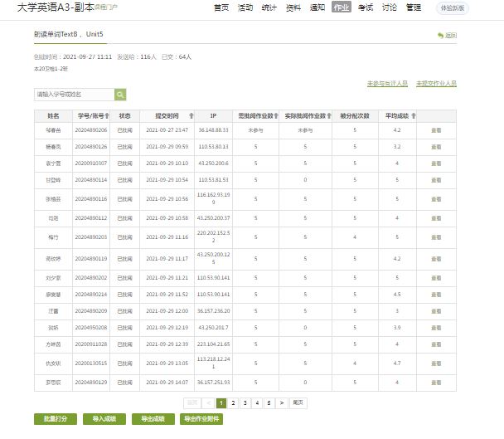The width and height of the screenshot is (504, 439).
Task: Click the 体验新版 button
Action: [453, 8]
